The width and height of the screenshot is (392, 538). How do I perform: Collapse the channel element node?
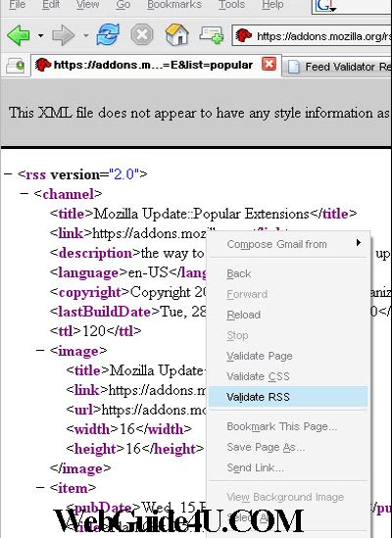[24, 193]
